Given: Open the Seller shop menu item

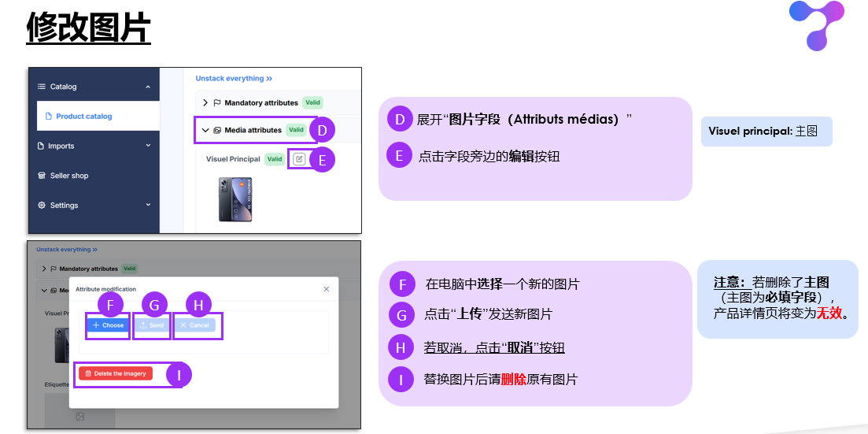Looking at the screenshot, I should [69, 176].
